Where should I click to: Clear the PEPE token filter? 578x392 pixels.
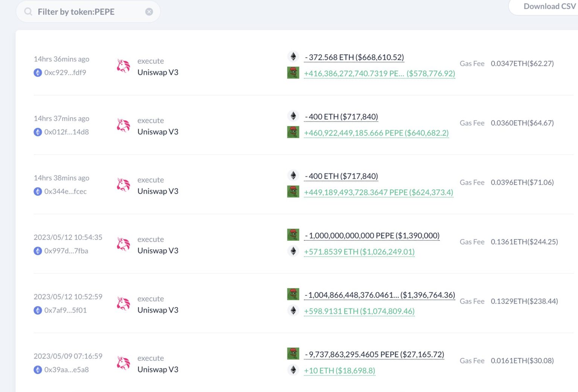tap(149, 12)
